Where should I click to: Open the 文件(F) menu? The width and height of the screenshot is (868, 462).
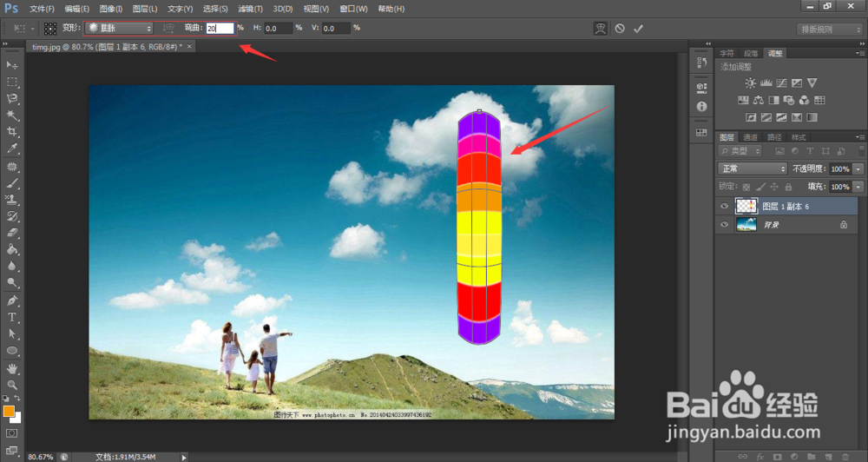[x=42, y=9]
